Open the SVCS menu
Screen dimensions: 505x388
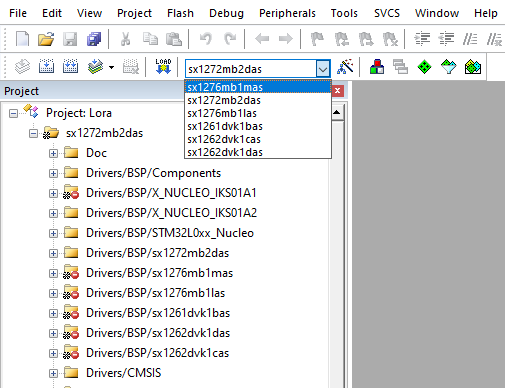click(387, 13)
